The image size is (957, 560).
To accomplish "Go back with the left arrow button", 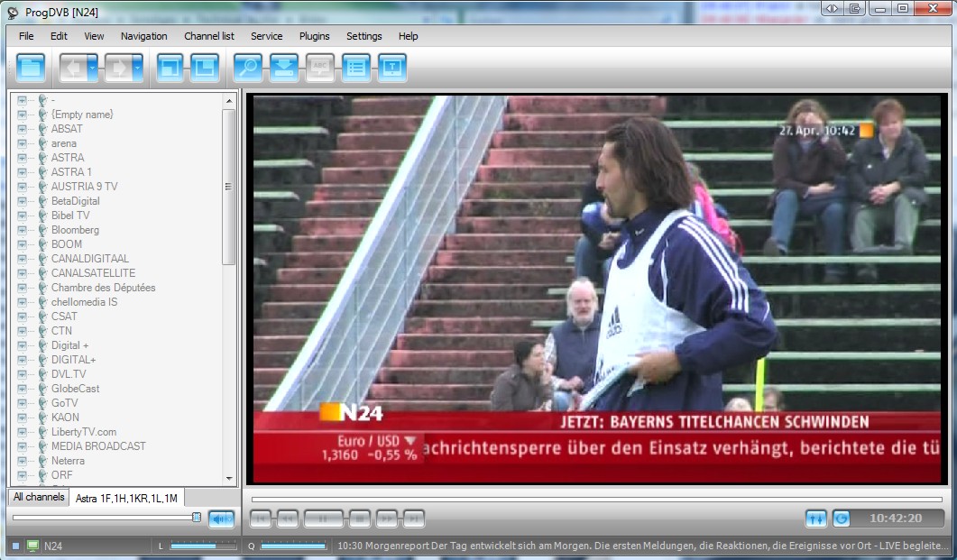I will click(73, 67).
